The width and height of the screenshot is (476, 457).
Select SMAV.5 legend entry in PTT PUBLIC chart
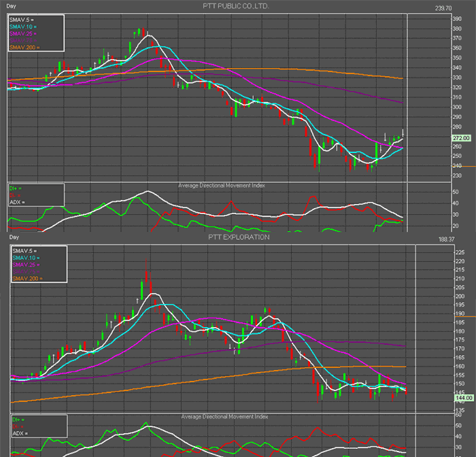click(22, 20)
